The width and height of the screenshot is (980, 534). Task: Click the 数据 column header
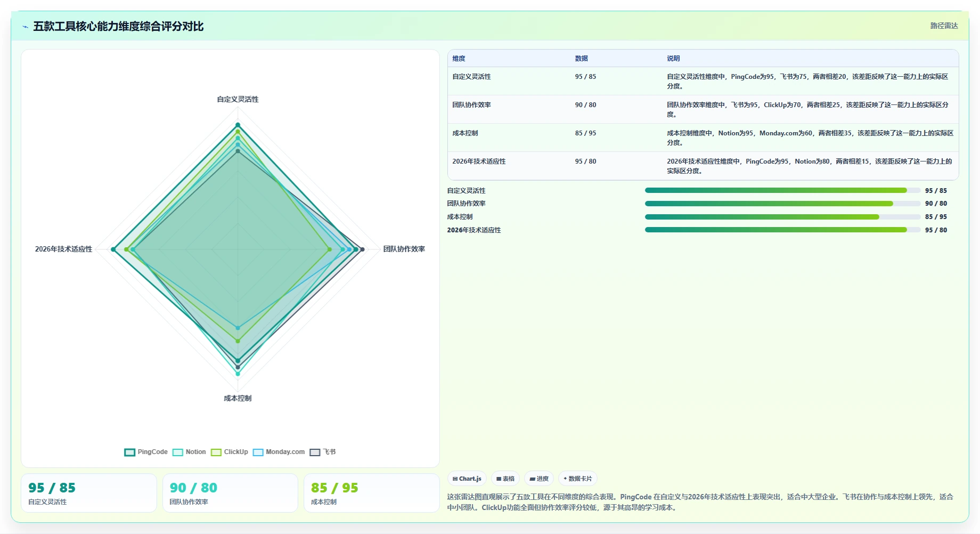point(581,59)
